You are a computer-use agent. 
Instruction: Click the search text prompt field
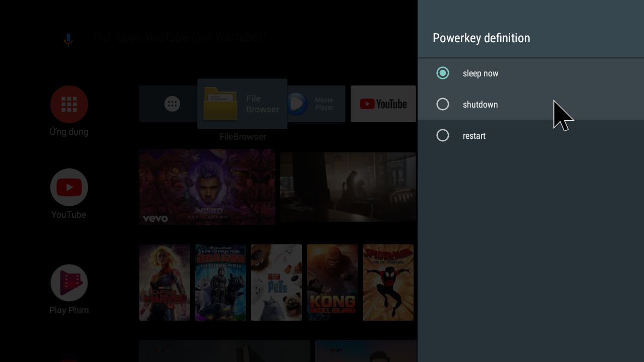(176, 38)
